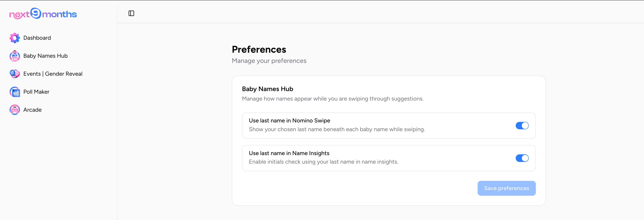Open Dashboard from the sidebar

point(37,38)
